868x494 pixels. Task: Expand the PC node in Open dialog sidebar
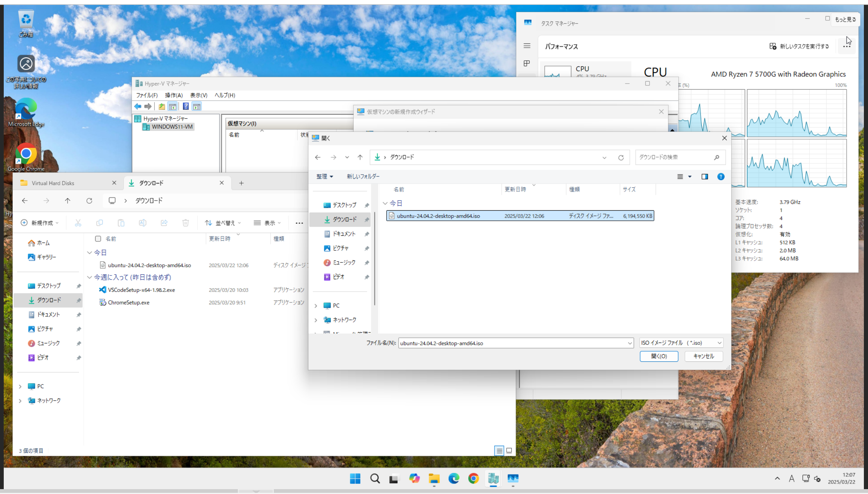pos(316,306)
